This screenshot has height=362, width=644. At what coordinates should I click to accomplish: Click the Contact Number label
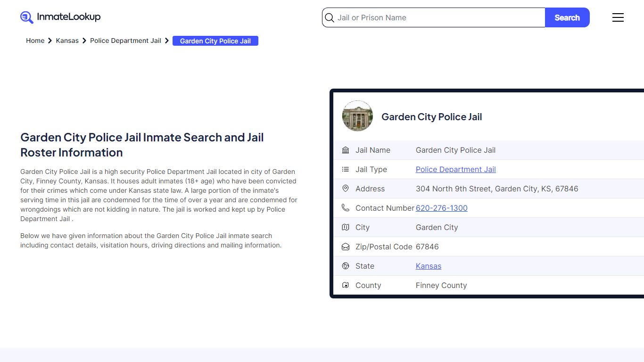tap(385, 208)
